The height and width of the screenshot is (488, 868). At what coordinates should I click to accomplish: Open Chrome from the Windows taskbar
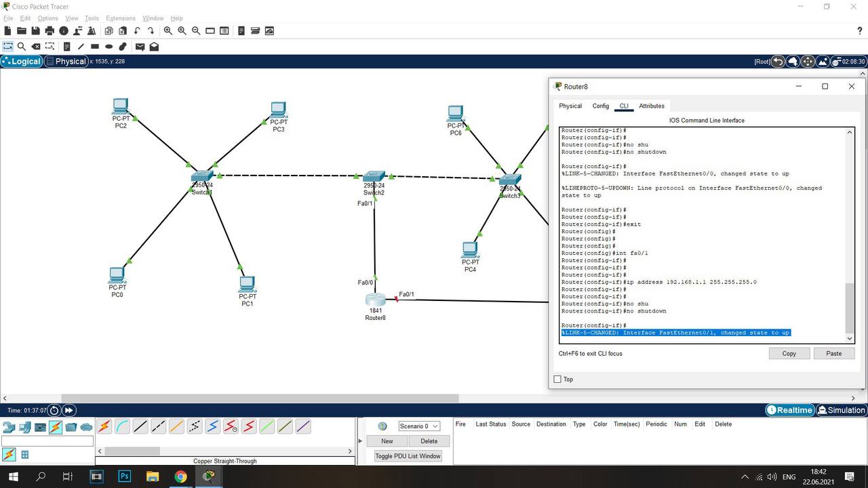point(180,476)
